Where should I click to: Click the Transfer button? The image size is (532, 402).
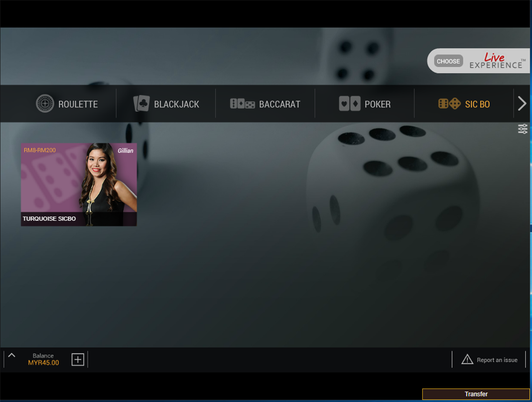476,394
